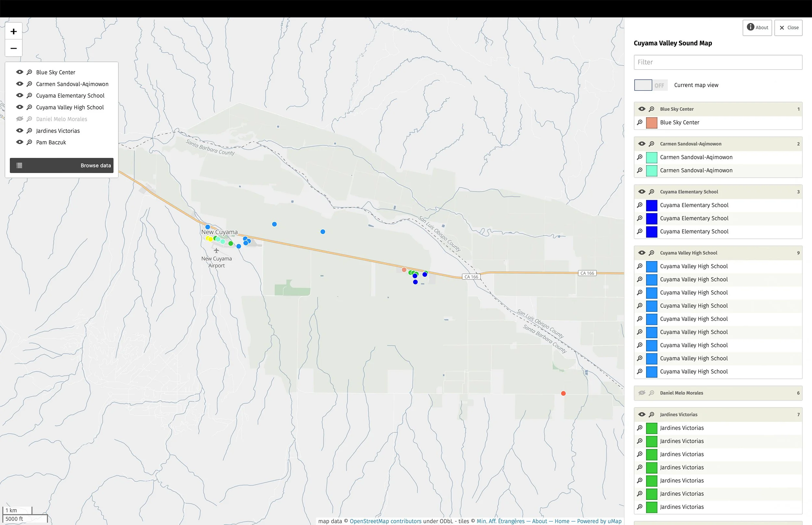
Task: Click the Filter text field
Action: [717, 62]
